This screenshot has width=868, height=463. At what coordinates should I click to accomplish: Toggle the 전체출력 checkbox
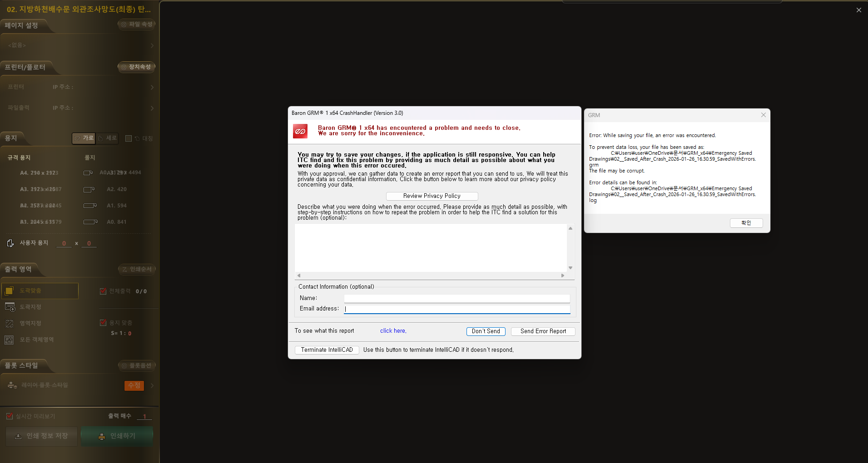pyautogui.click(x=103, y=291)
